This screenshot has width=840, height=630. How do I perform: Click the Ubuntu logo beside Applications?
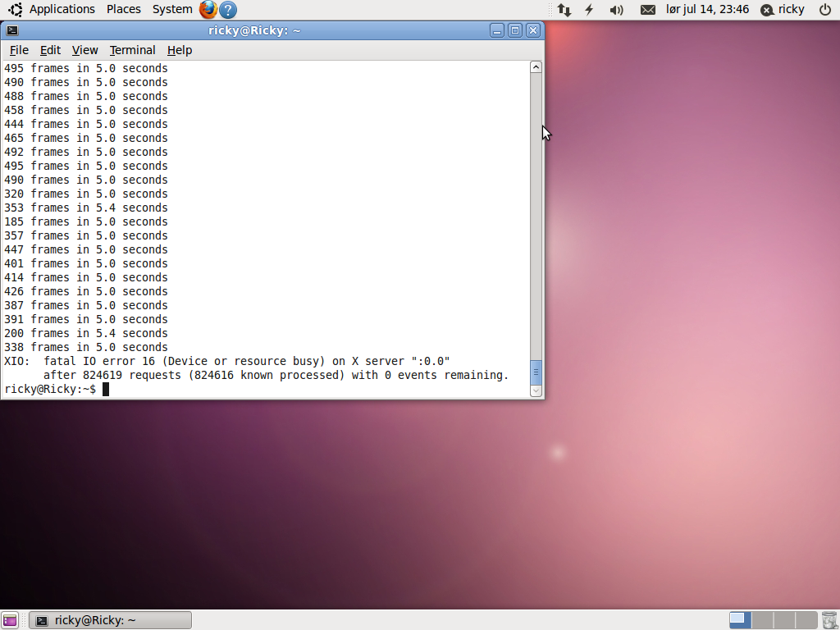point(16,10)
